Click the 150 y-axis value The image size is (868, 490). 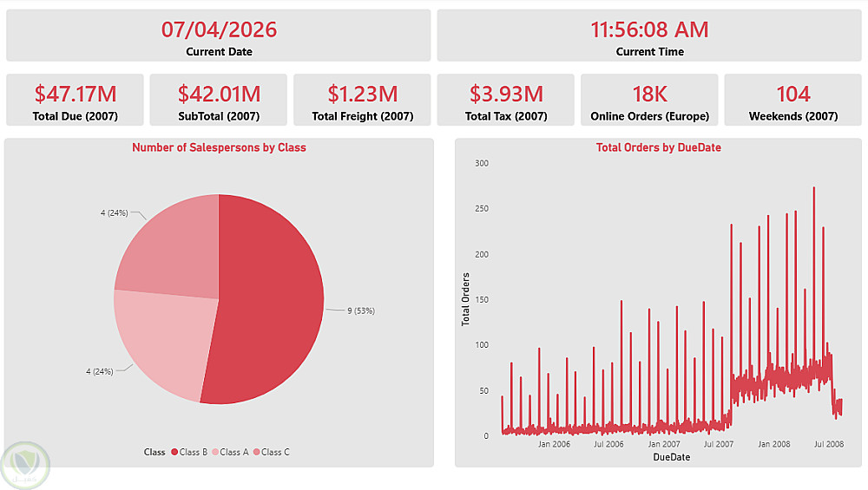point(482,300)
